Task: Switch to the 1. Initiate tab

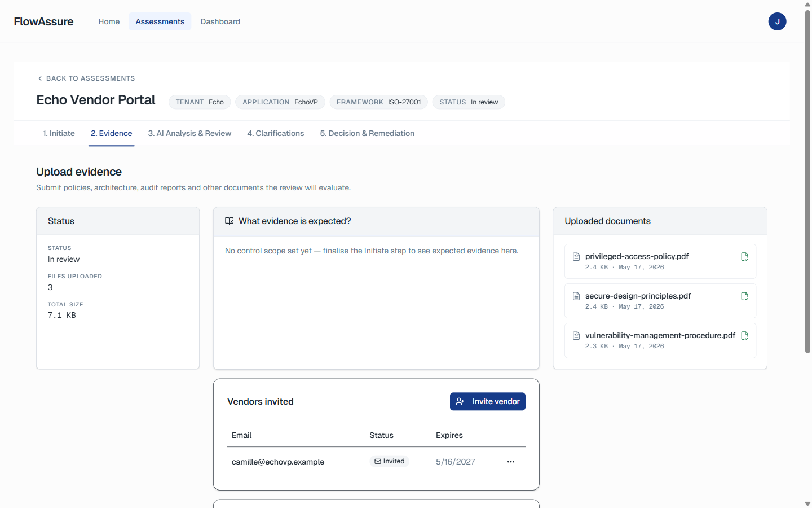Action: click(59, 133)
